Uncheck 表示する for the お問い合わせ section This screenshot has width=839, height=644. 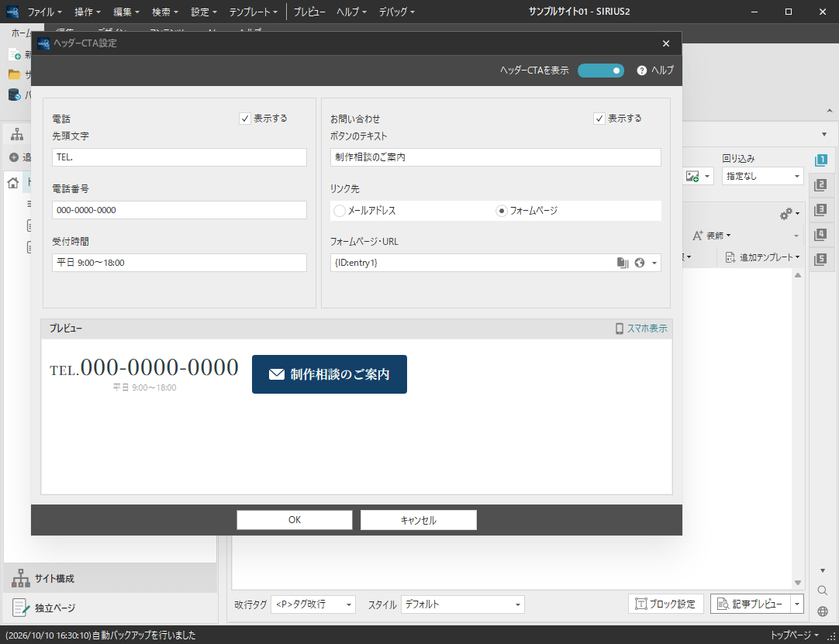[599, 119]
